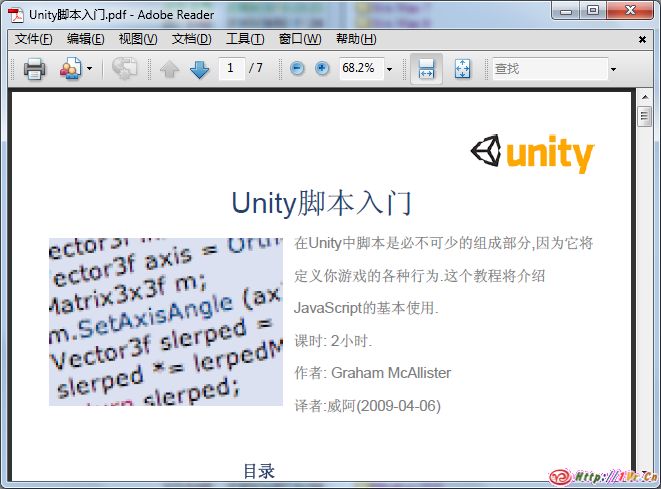Image resolution: width=661 pixels, height=489 pixels.
Task: Click the 查找 search text box
Action: point(548,69)
